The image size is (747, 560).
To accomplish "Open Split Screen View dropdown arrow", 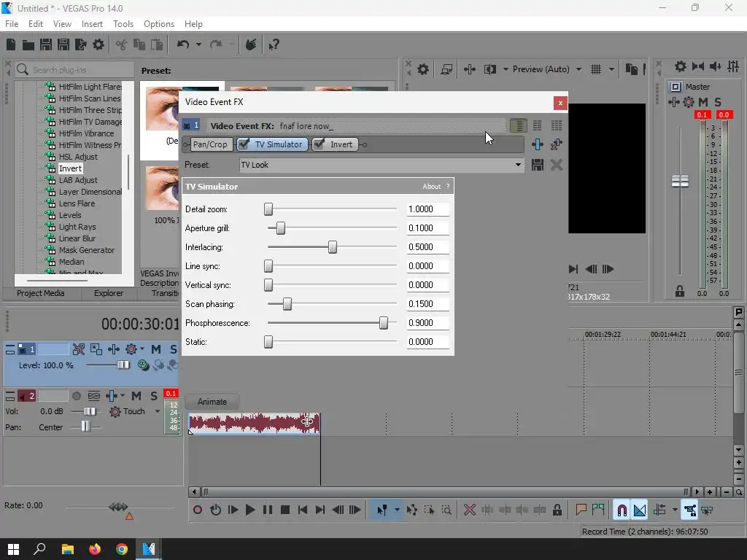I will pyautogui.click(x=506, y=69).
